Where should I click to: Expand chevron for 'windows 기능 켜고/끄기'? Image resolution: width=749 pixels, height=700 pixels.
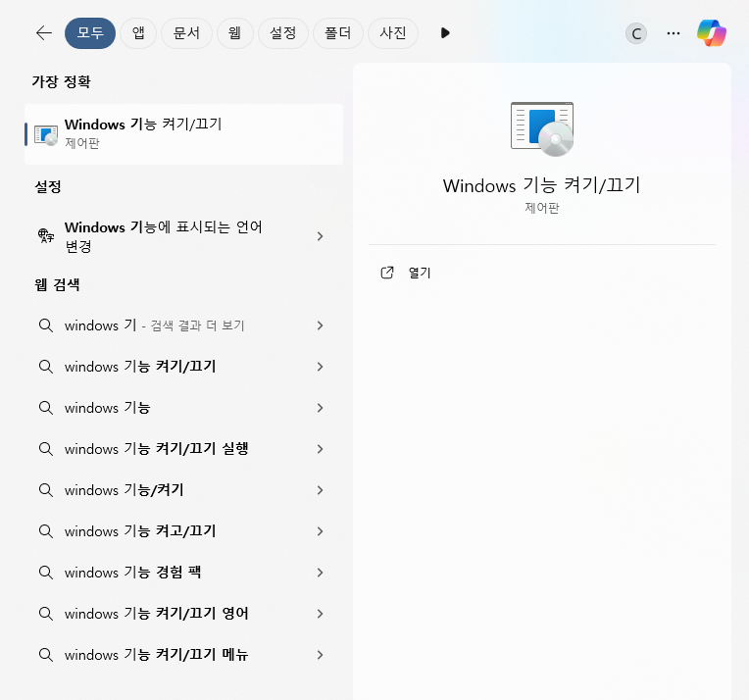(x=320, y=530)
